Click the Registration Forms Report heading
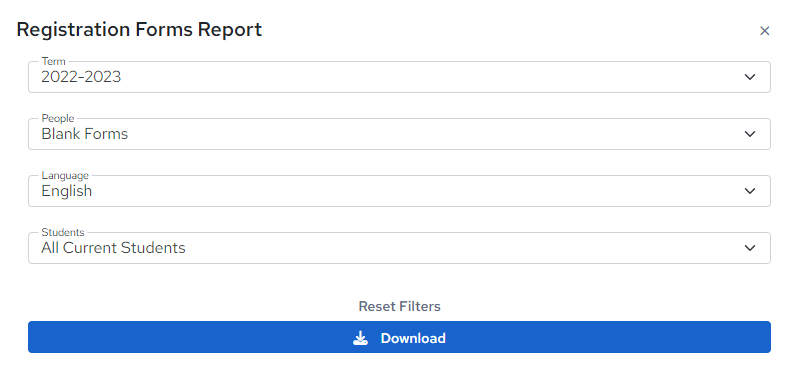Image resolution: width=796 pixels, height=389 pixels. (139, 29)
